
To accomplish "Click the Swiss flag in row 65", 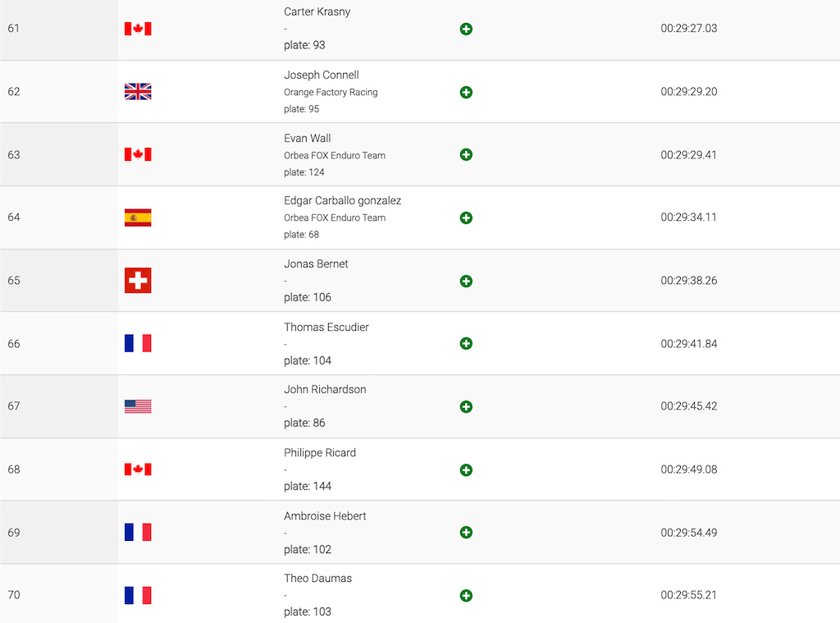I will point(138,281).
